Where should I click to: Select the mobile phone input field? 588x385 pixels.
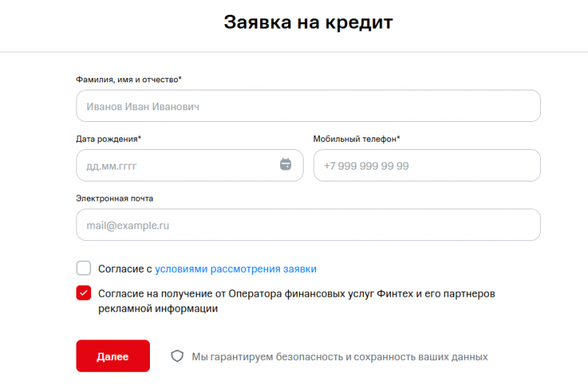[426, 166]
